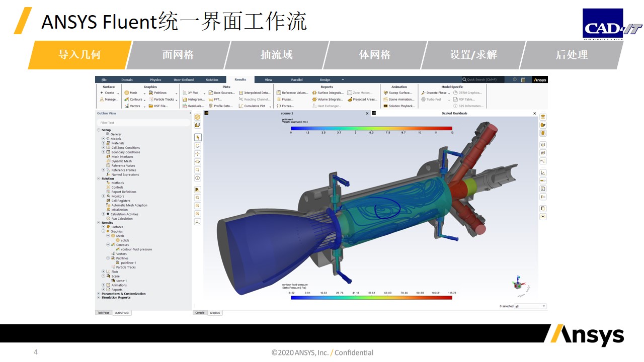Open the Interpolated Data tool
The width and height of the screenshot is (644, 362).
(255, 93)
